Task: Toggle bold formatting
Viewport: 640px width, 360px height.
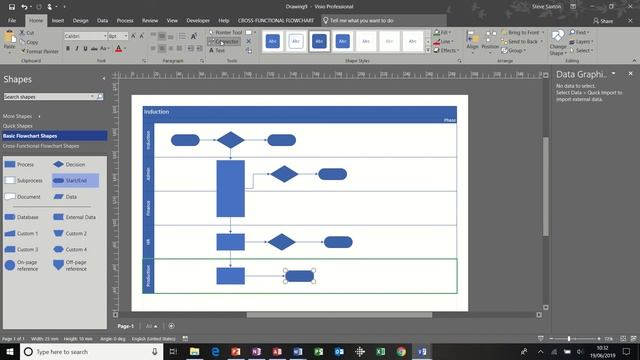Action: 68,49
